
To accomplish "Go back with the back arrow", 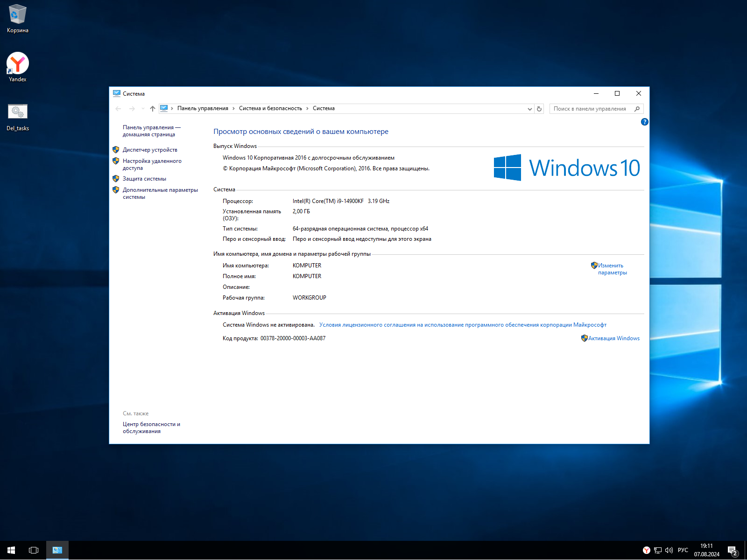I will click(x=118, y=109).
